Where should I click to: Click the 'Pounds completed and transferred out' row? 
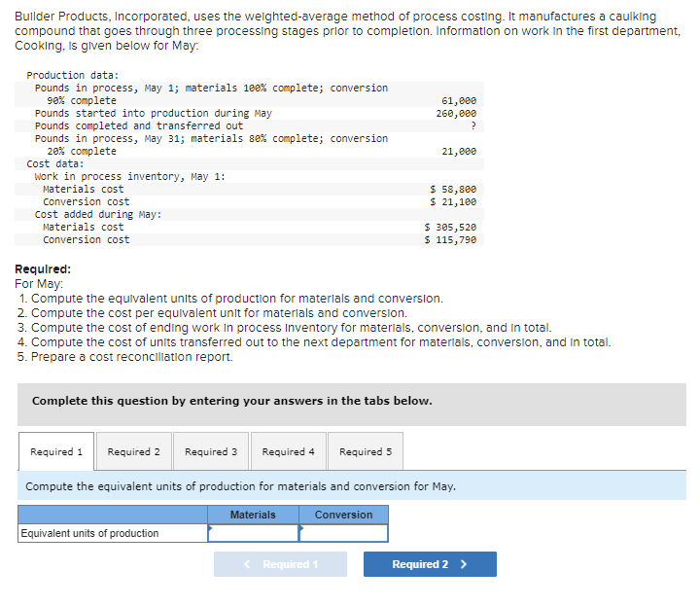pyautogui.click(x=249, y=125)
